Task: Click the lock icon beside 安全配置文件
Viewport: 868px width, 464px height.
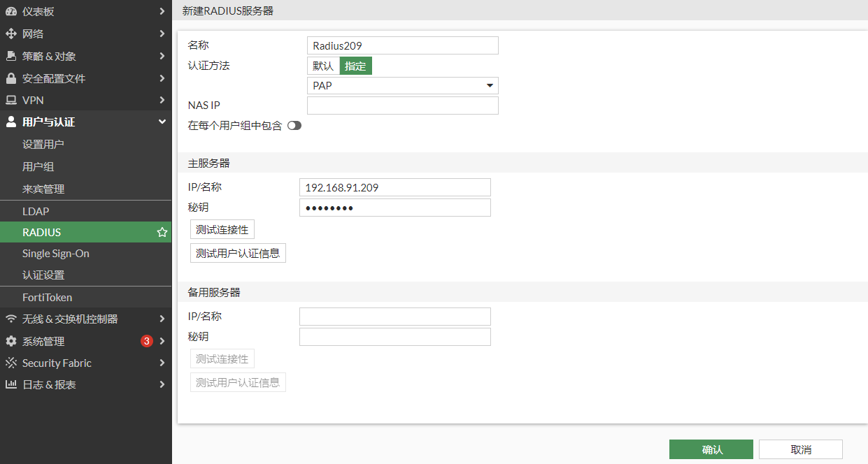Action: click(x=10, y=78)
